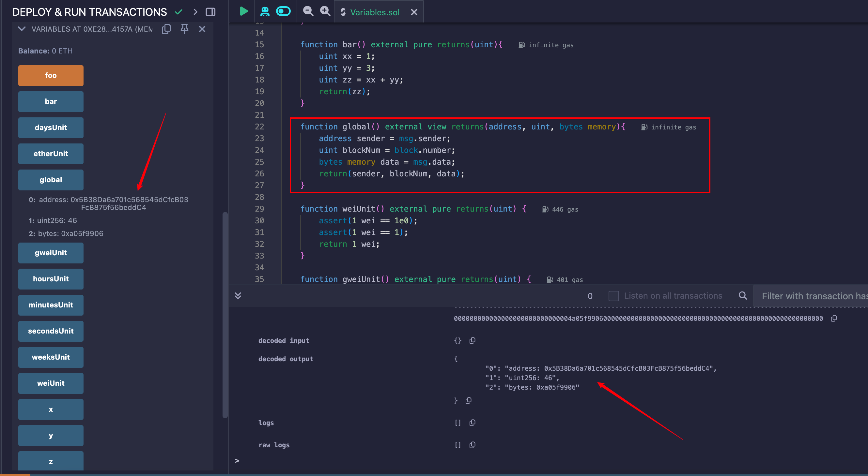Call the minutesUnit function button
Viewport: 868px width, 476px height.
51,305
